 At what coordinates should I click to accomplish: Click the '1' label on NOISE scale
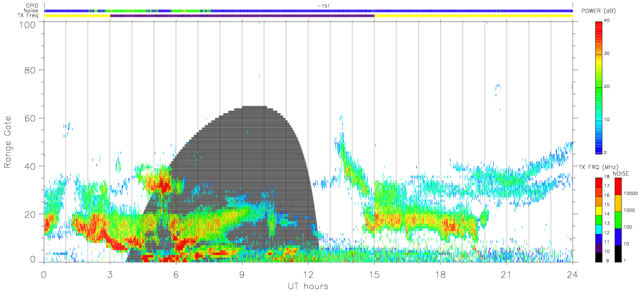625,260
